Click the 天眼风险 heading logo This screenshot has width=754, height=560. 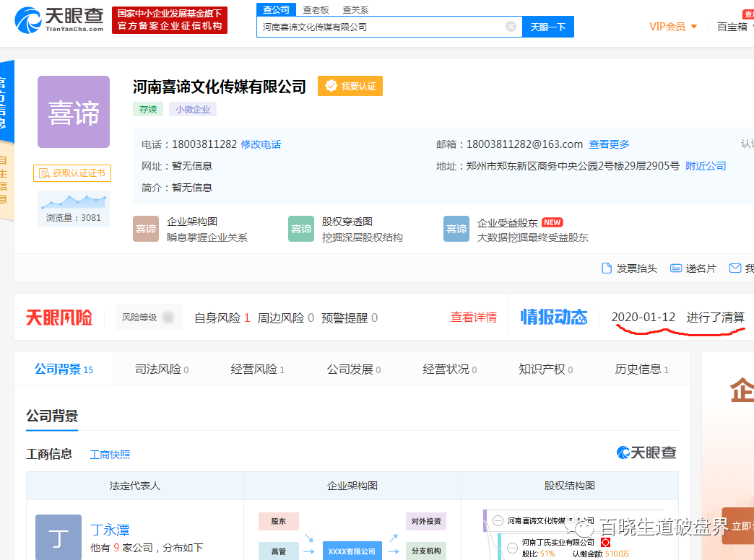pyautogui.click(x=58, y=318)
